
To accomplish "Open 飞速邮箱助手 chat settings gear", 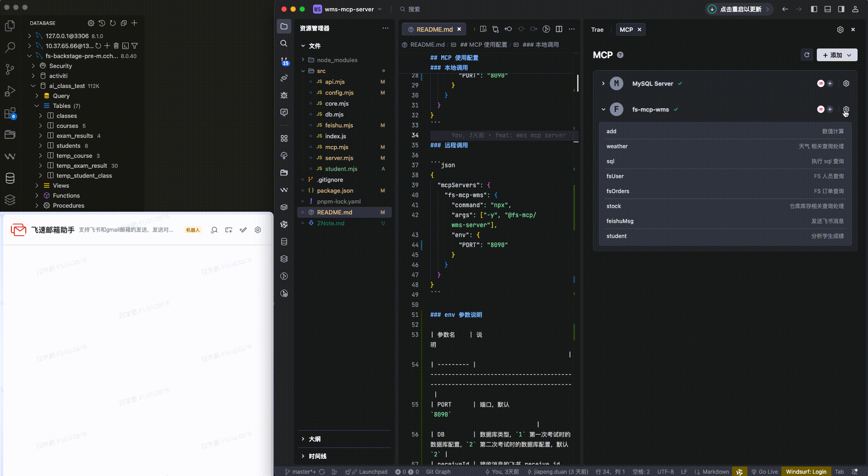I will [x=258, y=230].
